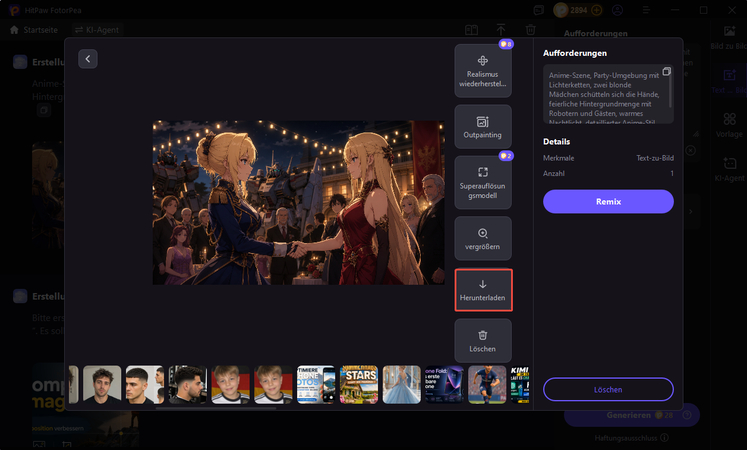Click the back arrow in preview dialog
This screenshot has height=450, width=747.
(88, 59)
